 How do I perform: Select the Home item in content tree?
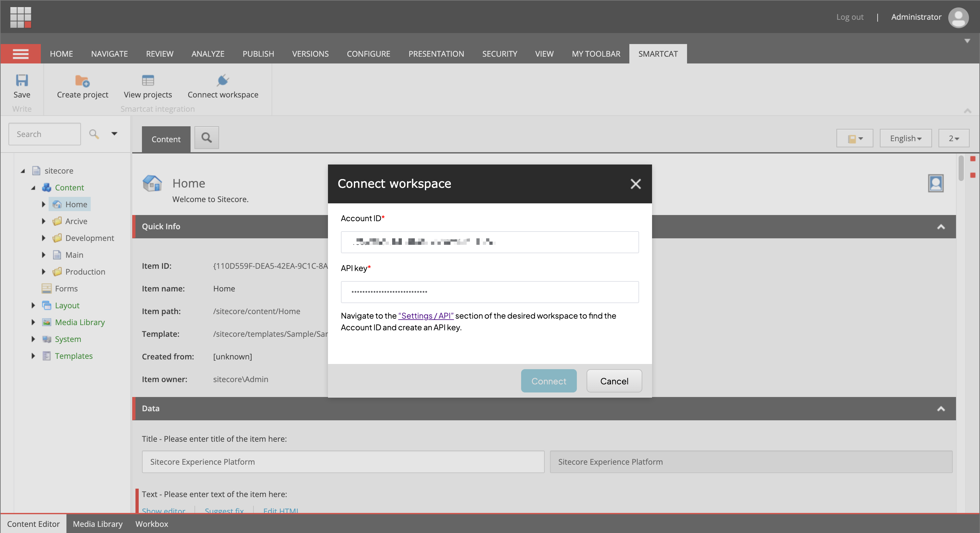[70, 205]
